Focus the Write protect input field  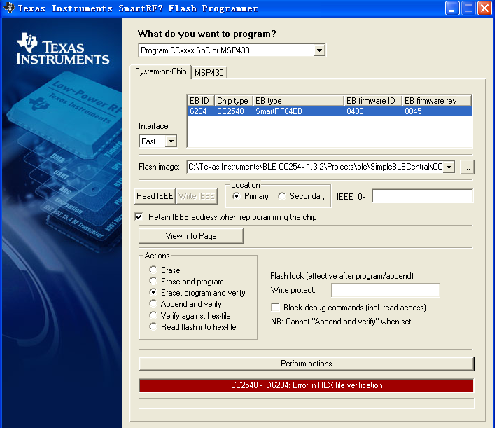click(386, 291)
